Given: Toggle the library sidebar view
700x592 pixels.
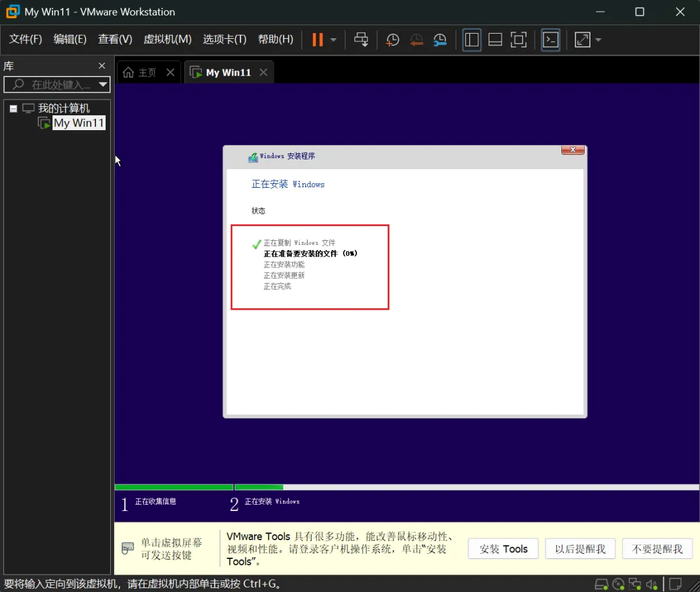Looking at the screenshot, I should 471,40.
